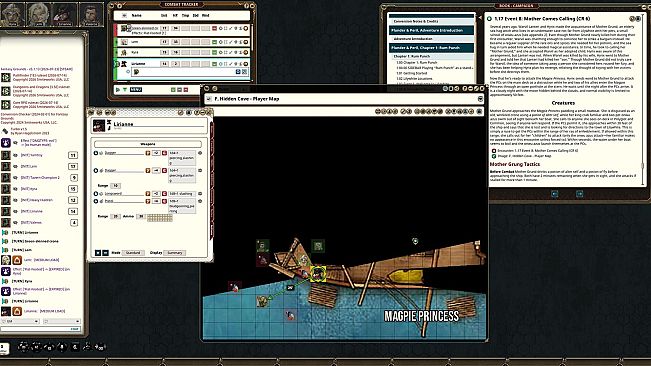Click the green friendly faction icon beside Combat Tracker MENU
Viewport: 651px width, 366px height.
pyautogui.click(x=173, y=90)
